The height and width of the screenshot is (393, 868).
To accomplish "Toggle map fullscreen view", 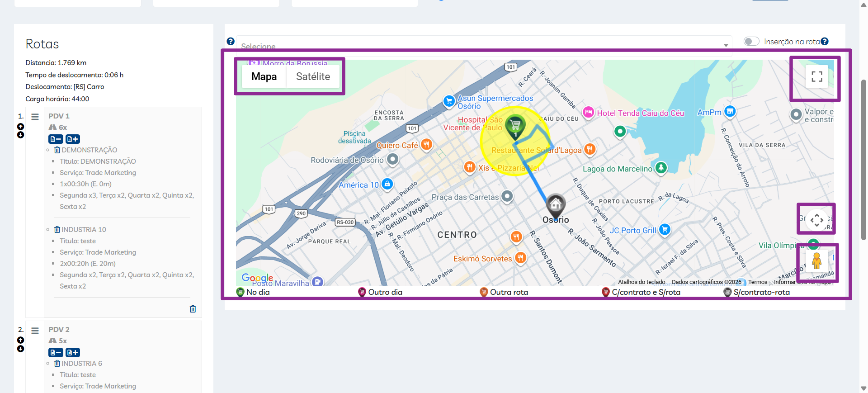I will tap(816, 76).
